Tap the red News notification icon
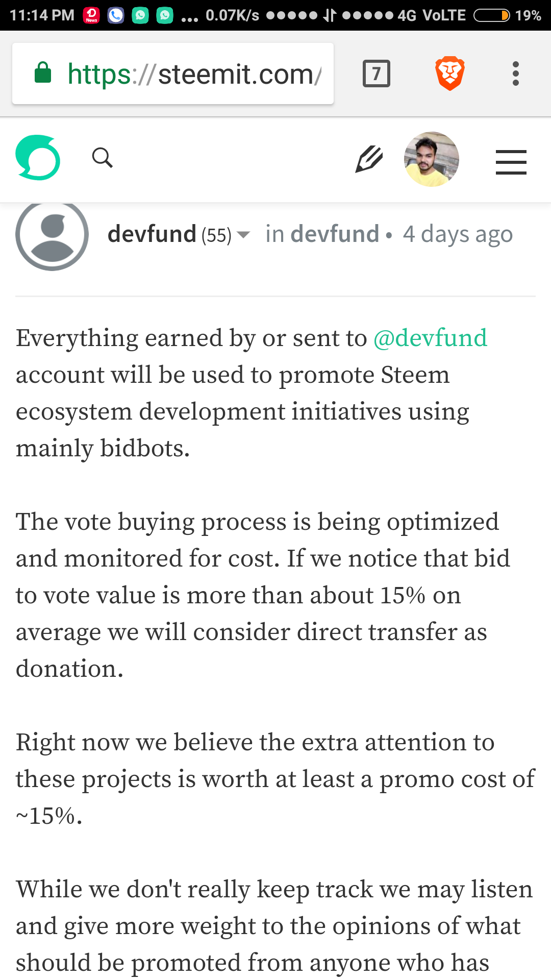Image resolution: width=551 pixels, height=980 pixels. pos(91,15)
